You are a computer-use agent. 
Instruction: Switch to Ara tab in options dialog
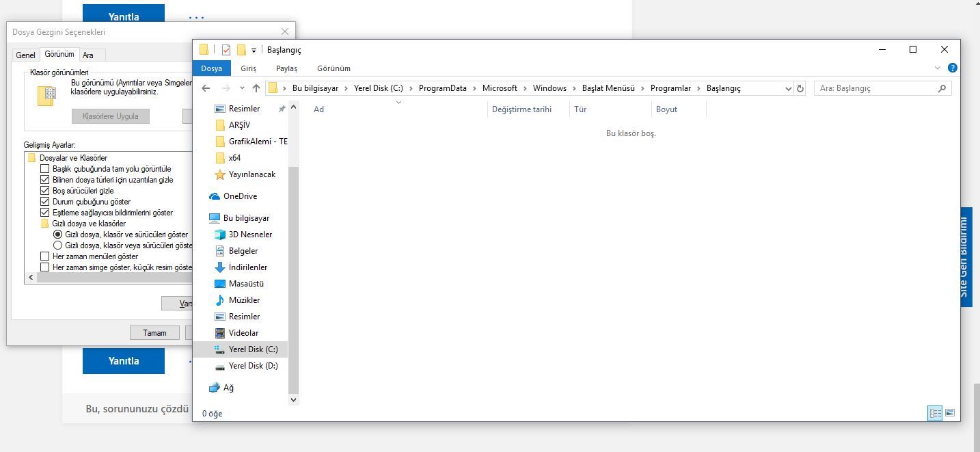(x=88, y=55)
